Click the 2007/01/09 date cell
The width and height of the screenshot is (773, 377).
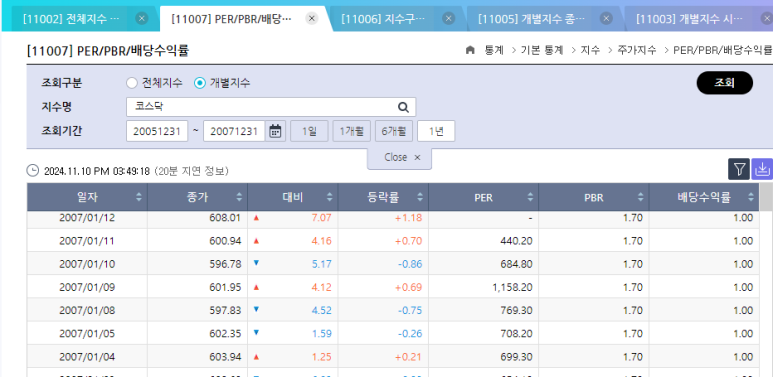point(87,287)
